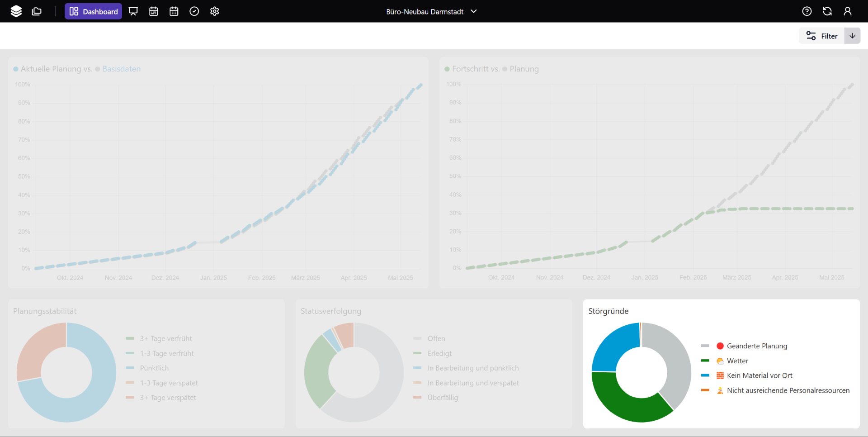Open the schedule calendar icon with lines
Screen dimensions: 868x437
pyautogui.click(x=154, y=11)
